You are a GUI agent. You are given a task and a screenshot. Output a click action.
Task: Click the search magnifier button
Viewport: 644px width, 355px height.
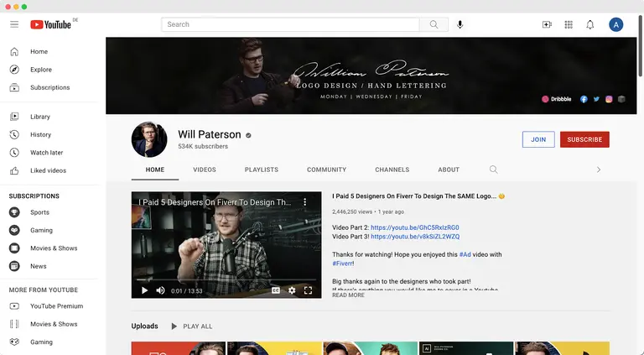tap(434, 24)
